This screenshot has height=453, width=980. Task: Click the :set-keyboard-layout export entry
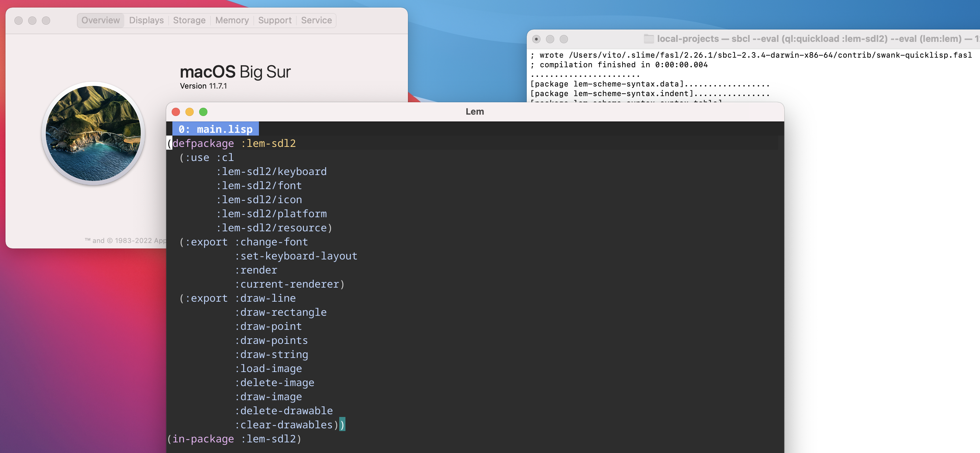tap(297, 256)
